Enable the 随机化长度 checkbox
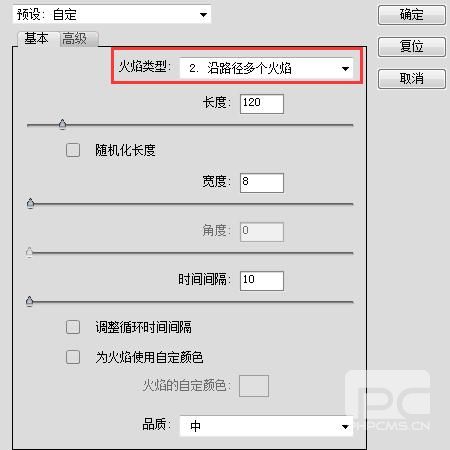Image resolution: width=450 pixels, height=450 pixels. (73, 150)
